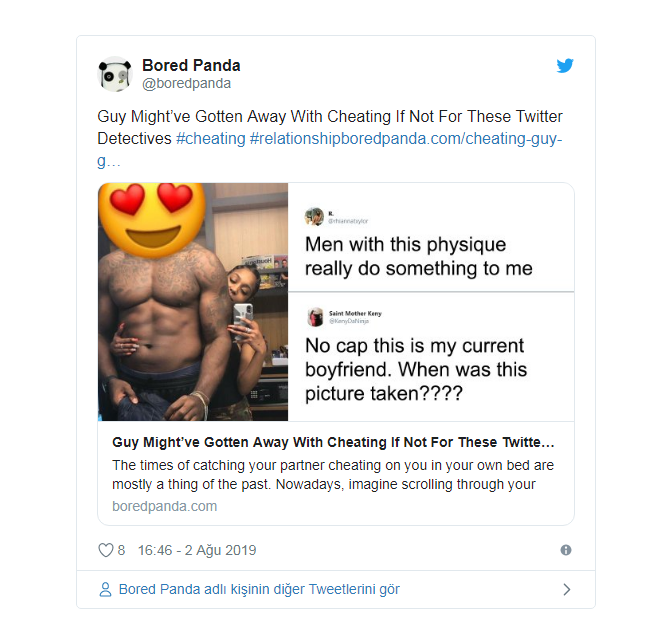
Task: Open the tweet info icon
Action: point(566,550)
